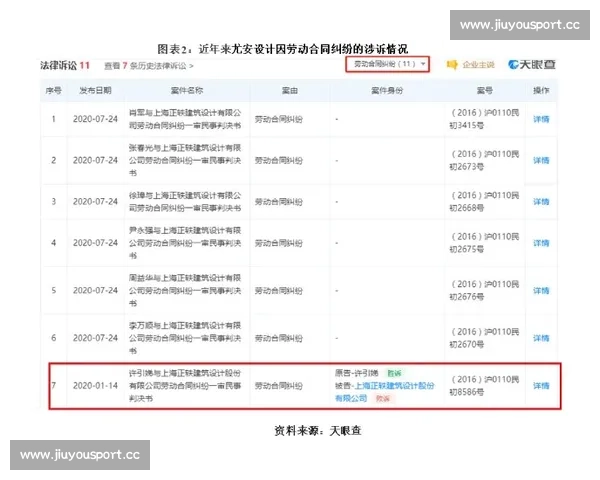600x480 pixels.
Task: Open 详情 for case 沪0110民初2670号
Action: click(541, 338)
